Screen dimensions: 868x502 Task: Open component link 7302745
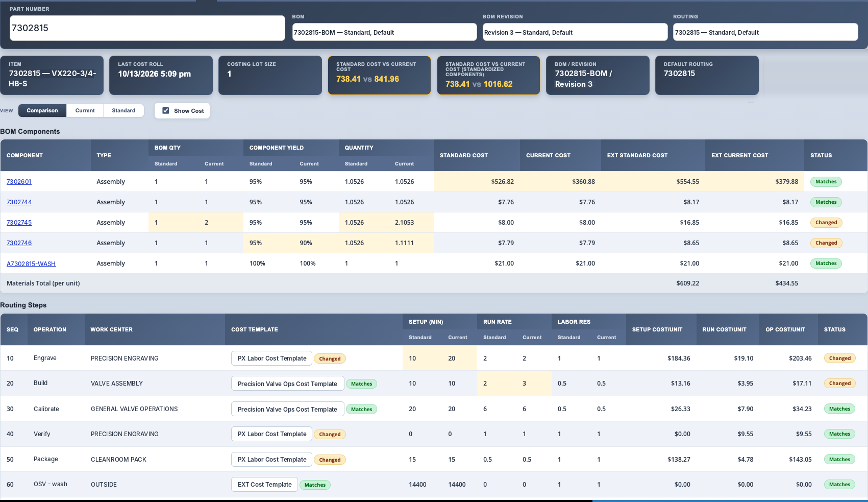[19, 223]
